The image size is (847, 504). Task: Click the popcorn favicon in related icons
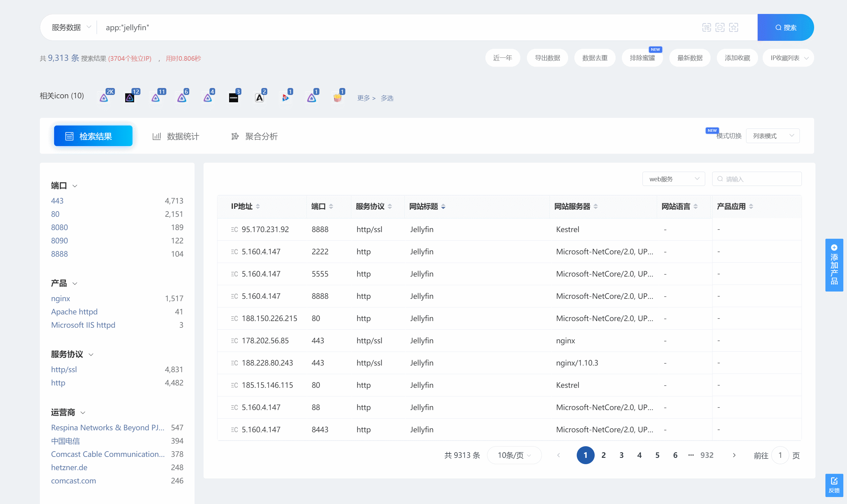click(x=337, y=98)
